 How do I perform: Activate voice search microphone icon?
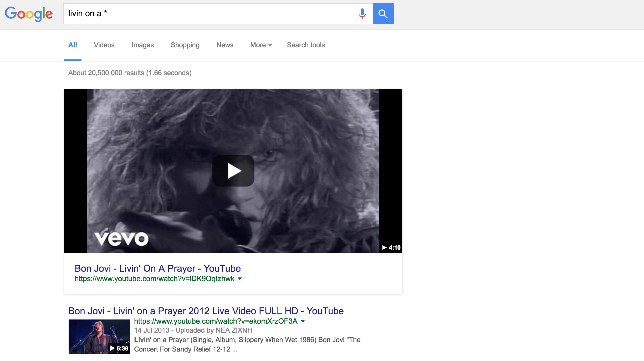click(362, 14)
